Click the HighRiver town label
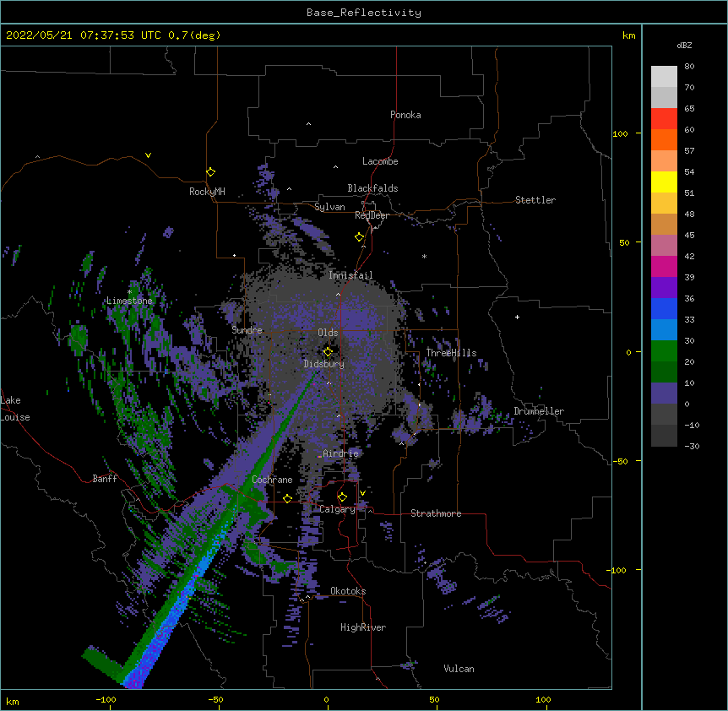The image size is (728, 711). pos(363,627)
